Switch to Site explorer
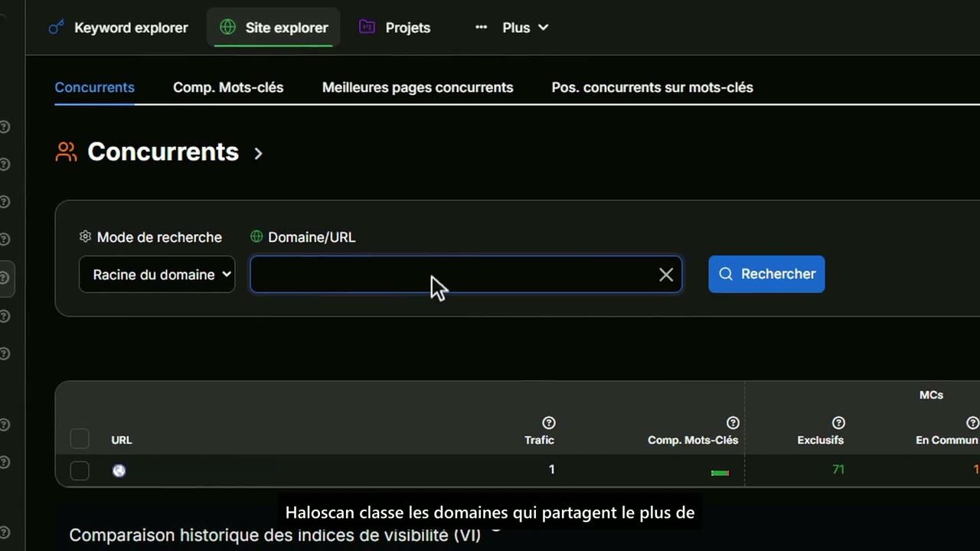 pos(273,28)
